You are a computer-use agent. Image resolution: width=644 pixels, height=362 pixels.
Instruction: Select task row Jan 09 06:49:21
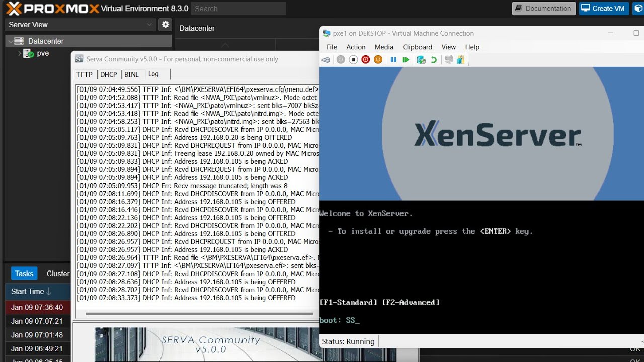coord(37,348)
